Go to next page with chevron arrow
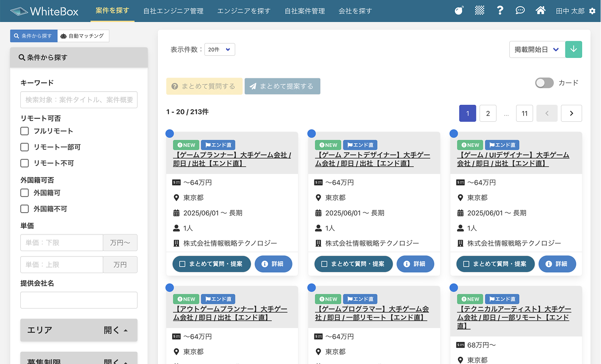The height and width of the screenshot is (364, 601). click(571, 113)
